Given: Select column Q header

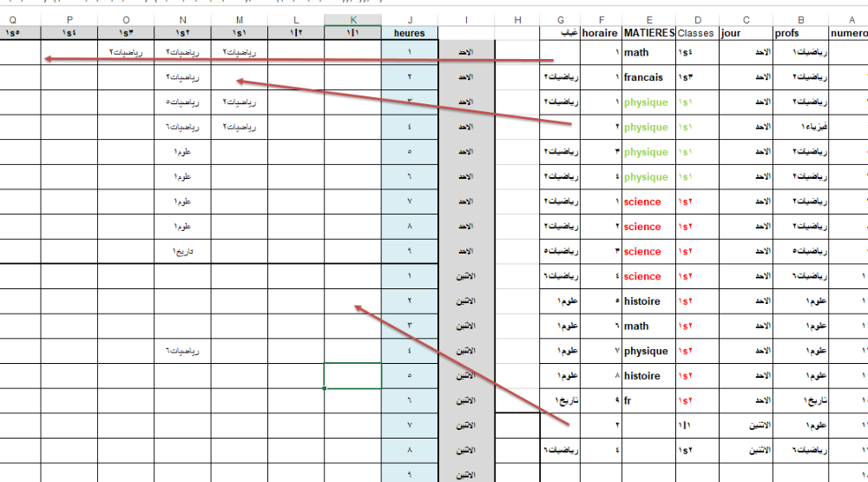Looking at the screenshot, I should click(13, 20).
